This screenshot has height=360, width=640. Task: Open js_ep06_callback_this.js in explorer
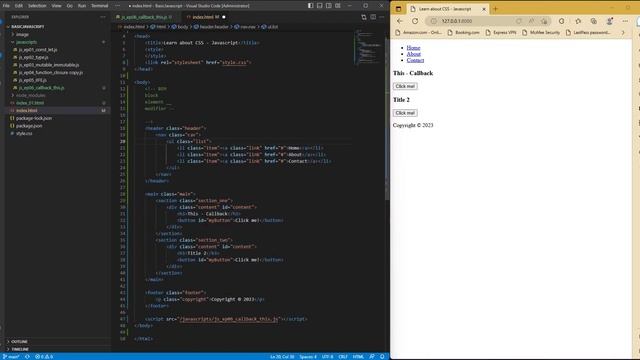[x=41, y=88]
